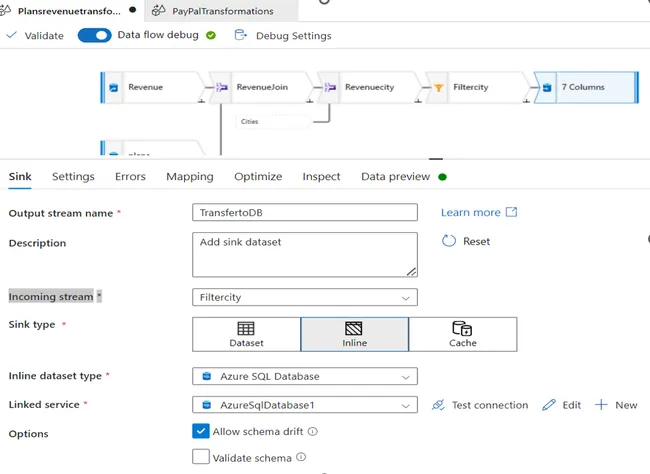Expand the Linked service AzureSqlDatabase1 dropdown
Screen dimensions: 650x474
pyautogui.click(x=305, y=405)
